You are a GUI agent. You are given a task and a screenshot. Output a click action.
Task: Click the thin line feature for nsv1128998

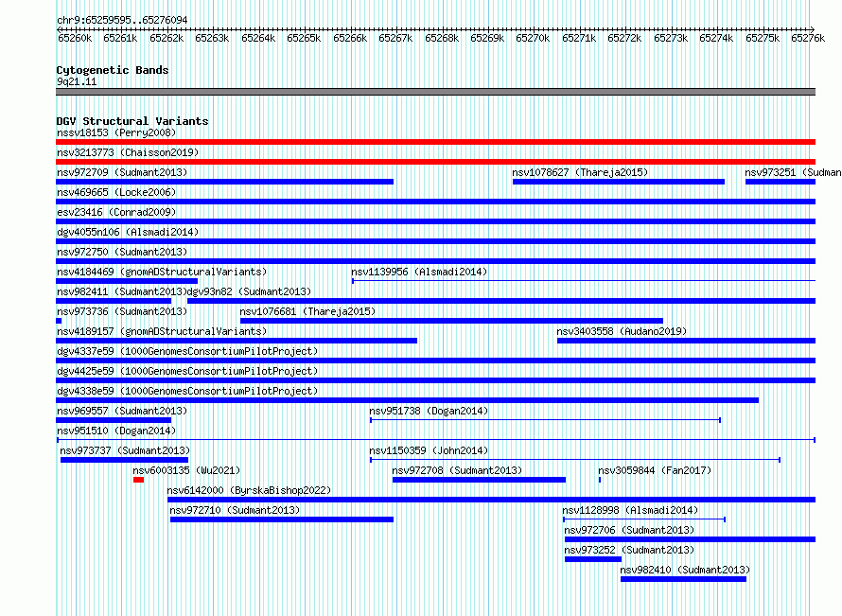[x=644, y=519]
